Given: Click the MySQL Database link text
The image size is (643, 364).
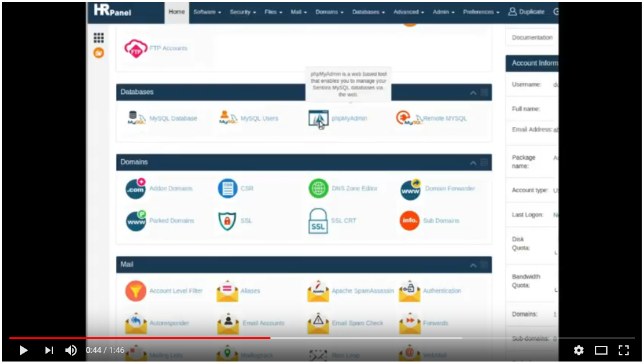Looking at the screenshot, I should [173, 118].
